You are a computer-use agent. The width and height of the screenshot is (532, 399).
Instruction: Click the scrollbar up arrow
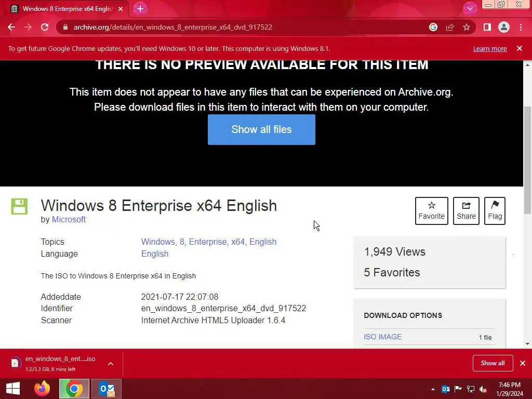coord(527,64)
